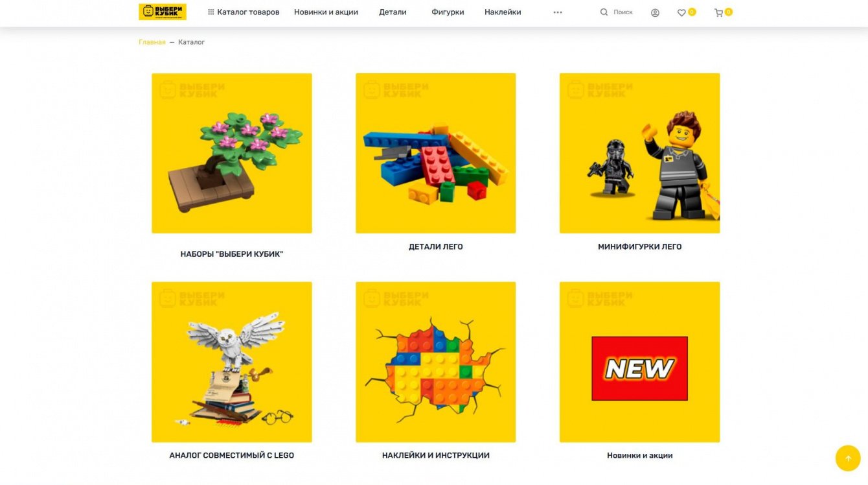Expand the three-dots more menu
Viewport: 868px width, 485px height.
tap(558, 12)
